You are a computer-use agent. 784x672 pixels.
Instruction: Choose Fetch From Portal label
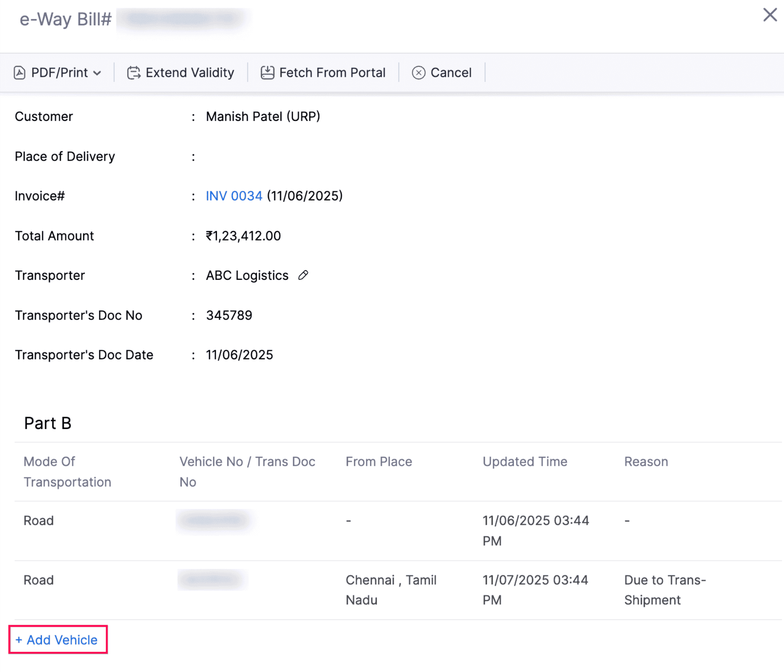332,73
